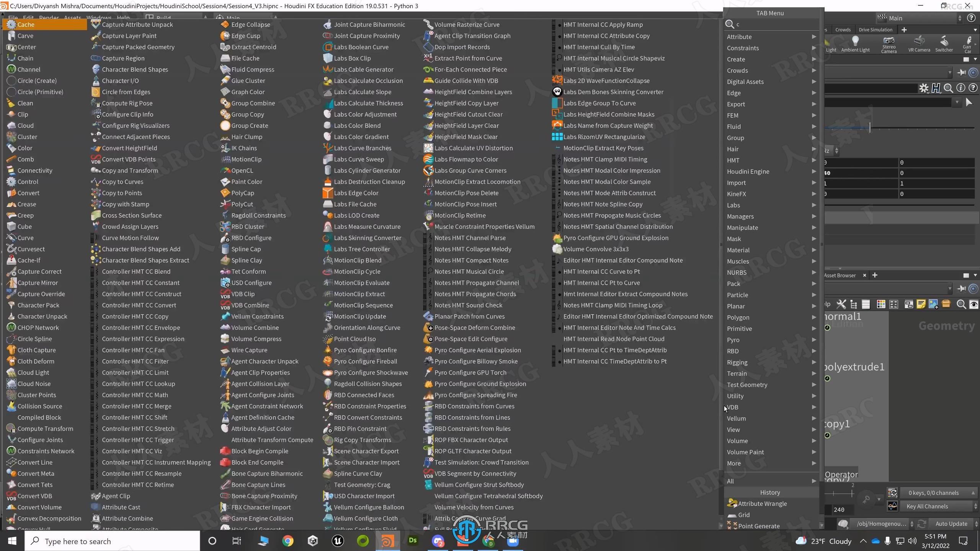This screenshot has height=551, width=980.
Task: Open the Vellum category in TAB Menu
Action: click(771, 418)
